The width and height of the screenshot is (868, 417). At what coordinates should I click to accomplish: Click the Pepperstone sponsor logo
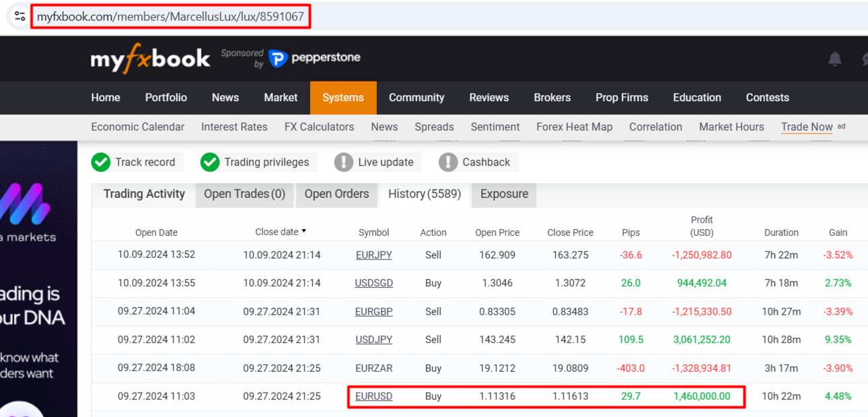click(314, 58)
